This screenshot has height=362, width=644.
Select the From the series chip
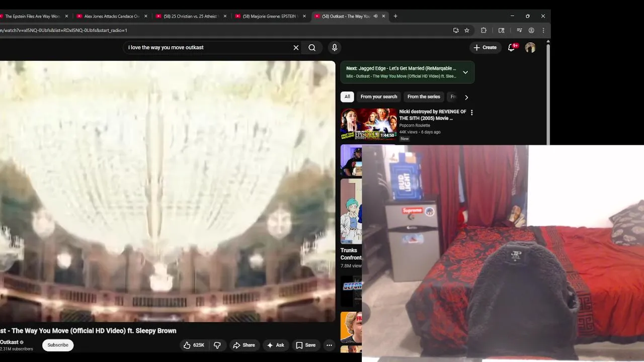tap(424, 97)
